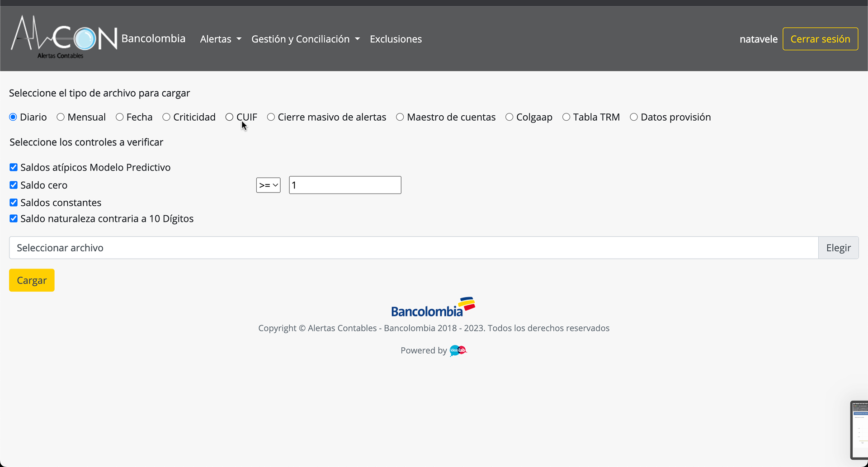Select the Diario file type

pos(13,117)
